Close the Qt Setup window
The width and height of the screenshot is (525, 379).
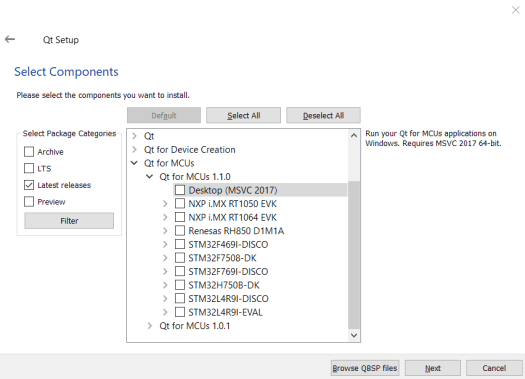[x=516, y=10]
